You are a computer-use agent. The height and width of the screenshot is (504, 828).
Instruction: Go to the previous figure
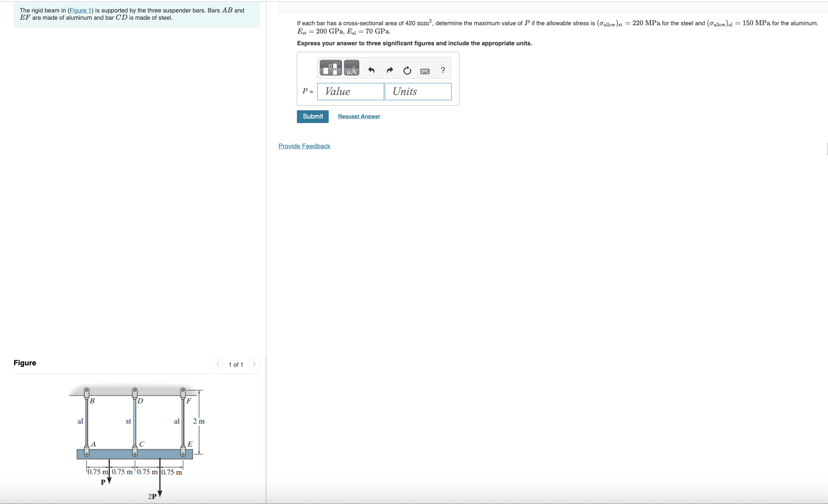pos(218,364)
